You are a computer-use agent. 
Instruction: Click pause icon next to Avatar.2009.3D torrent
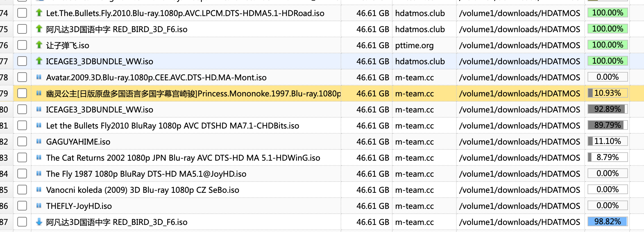point(39,77)
